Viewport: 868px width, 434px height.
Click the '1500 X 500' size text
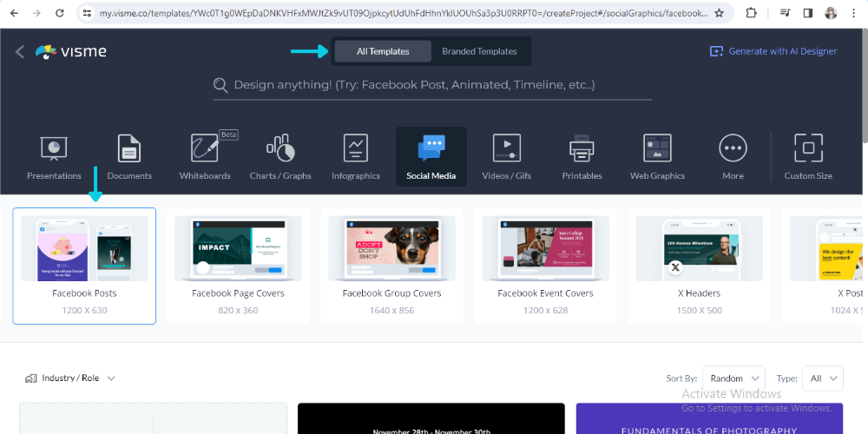tap(699, 311)
